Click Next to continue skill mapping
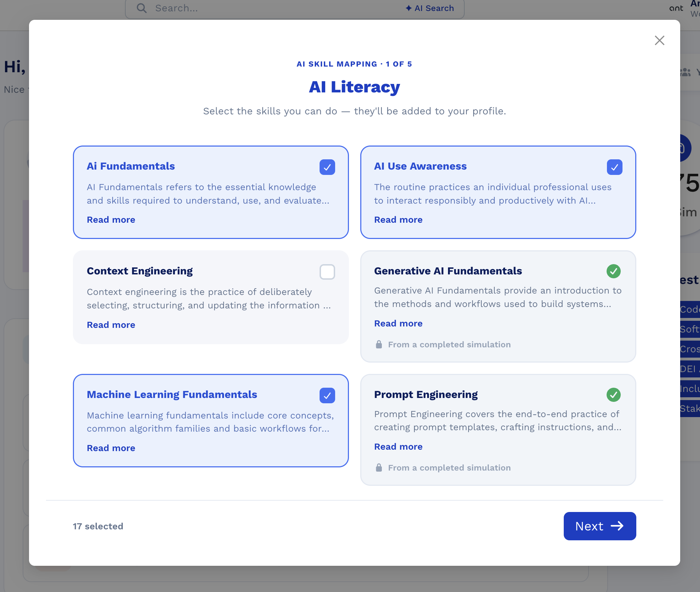Viewport: 700px width, 592px height. [599, 526]
